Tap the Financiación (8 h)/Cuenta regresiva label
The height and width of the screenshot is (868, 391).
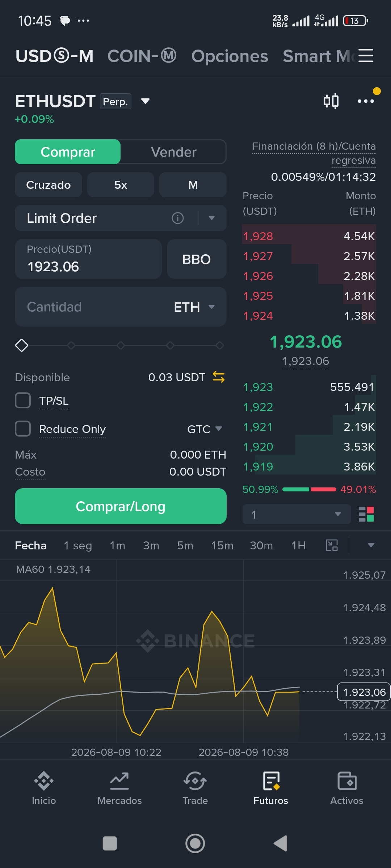click(x=314, y=153)
